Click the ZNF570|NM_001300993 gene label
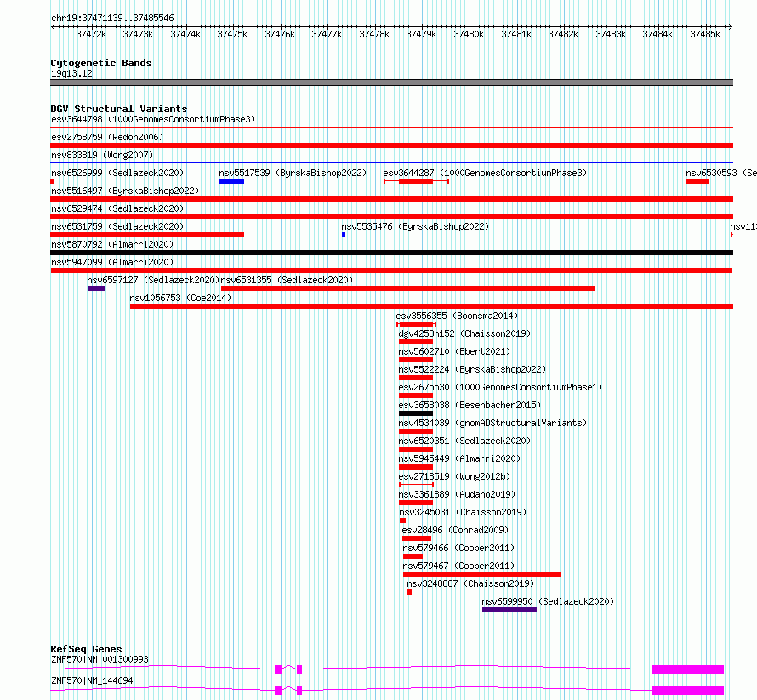Image resolution: width=757 pixels, height=700 pixels. pyautogui.click(x=100, y=659)
